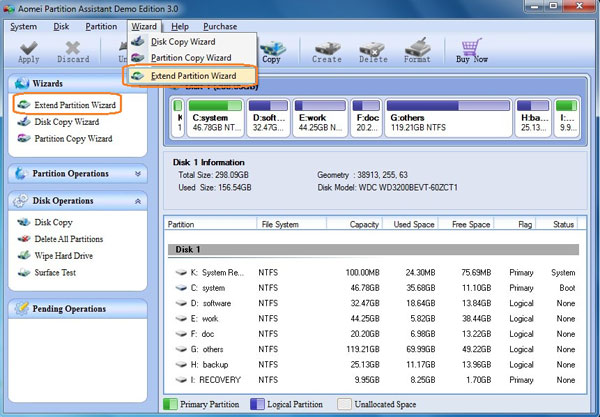The width and height of the screenshot is (600, 417).
Task: Select the E: work row in partition list
Action: (x=375, y=318)
